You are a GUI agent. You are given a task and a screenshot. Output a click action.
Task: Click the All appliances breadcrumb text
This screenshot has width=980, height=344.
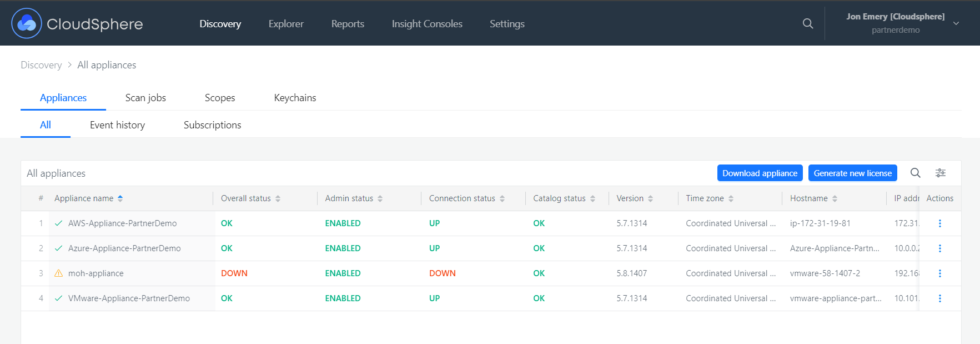(x=107, y=65)
